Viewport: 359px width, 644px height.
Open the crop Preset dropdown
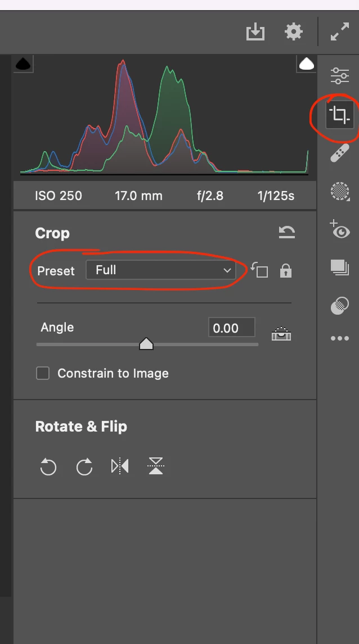coord(161,270)
